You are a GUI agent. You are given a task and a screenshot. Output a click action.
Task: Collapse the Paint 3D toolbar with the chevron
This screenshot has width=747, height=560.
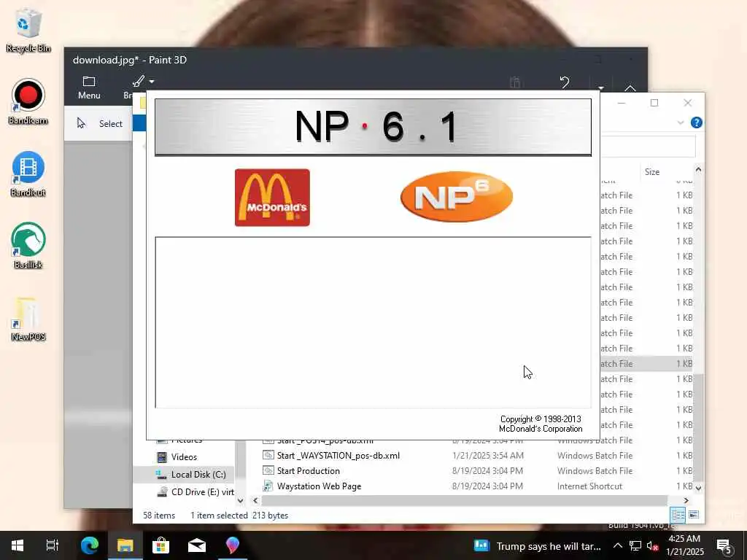pyautogui.click(x=630, y=87)
